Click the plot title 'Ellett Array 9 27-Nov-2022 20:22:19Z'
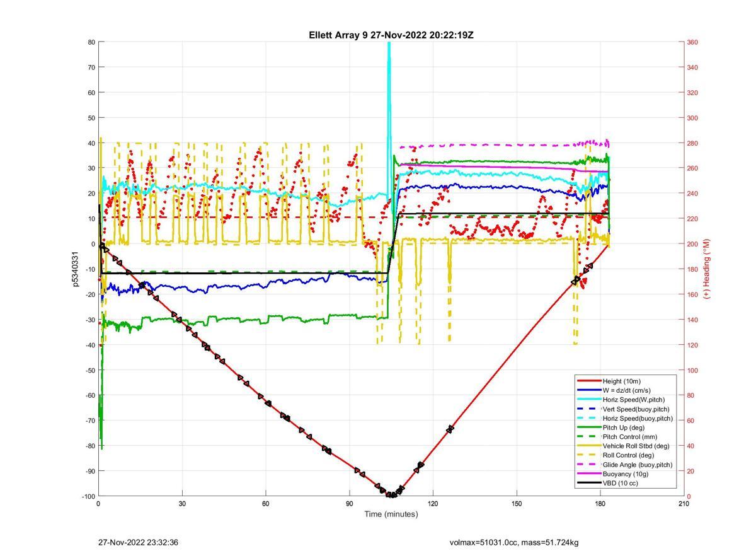 tap(391, 35)
